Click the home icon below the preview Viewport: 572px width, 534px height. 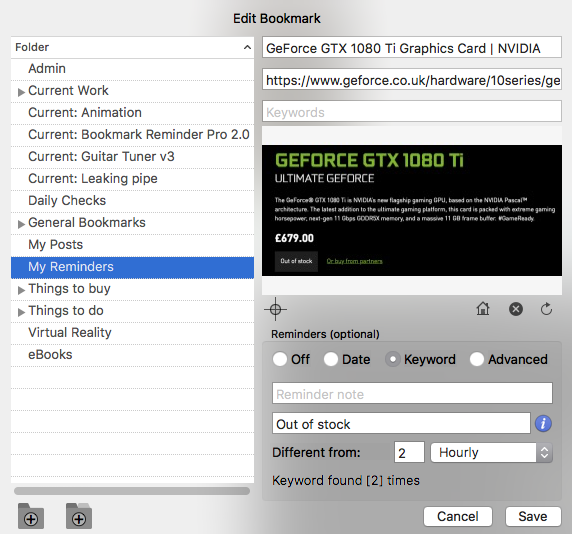click(483, 309)
